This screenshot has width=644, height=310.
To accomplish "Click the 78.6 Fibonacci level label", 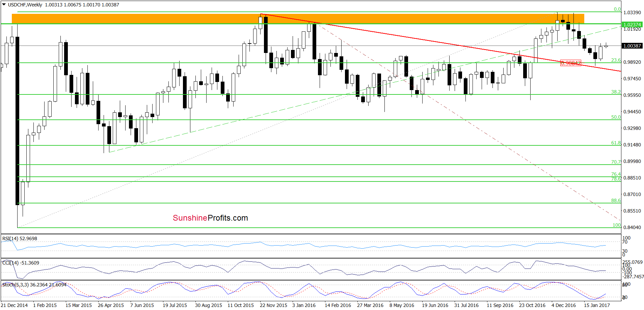I will (616, 179).
